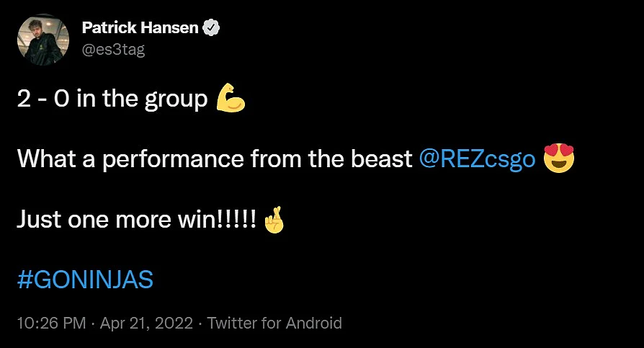Image resolution: width=644 pixels, height=348 pixels.
Task: Click the heart-eyes smiley emoji
Action: [558, 159]
